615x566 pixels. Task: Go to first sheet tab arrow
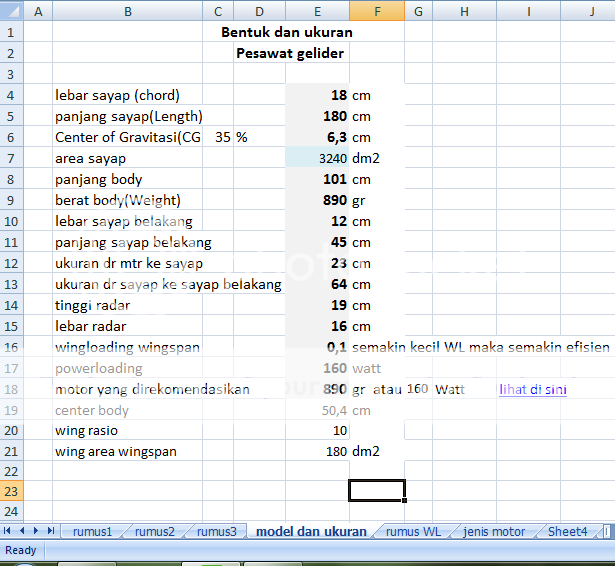[7, 531]
